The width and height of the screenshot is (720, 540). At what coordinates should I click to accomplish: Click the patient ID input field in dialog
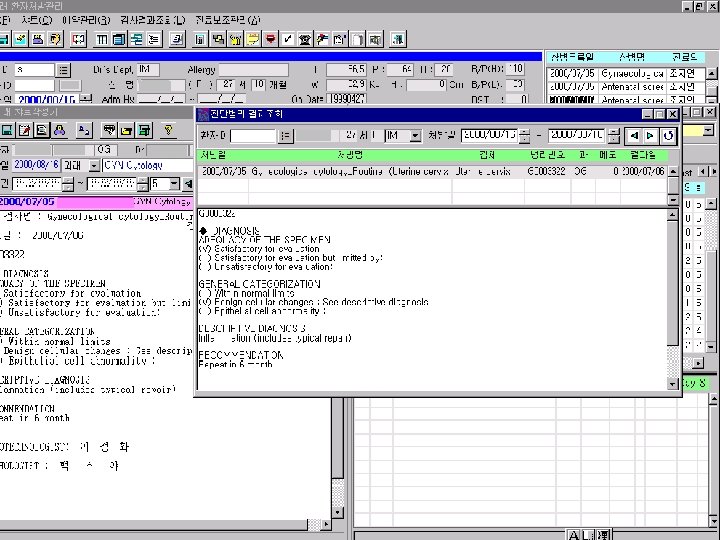click(253, 135)
